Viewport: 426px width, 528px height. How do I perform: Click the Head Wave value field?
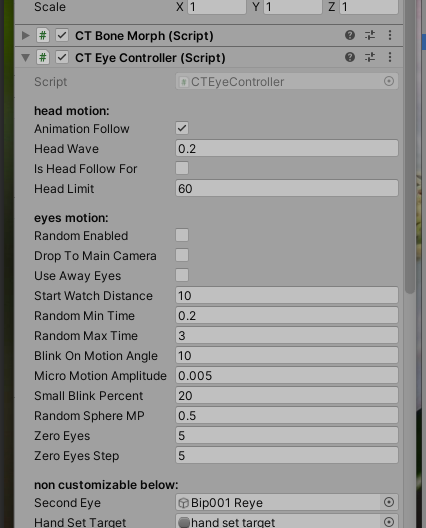point(287,148)
